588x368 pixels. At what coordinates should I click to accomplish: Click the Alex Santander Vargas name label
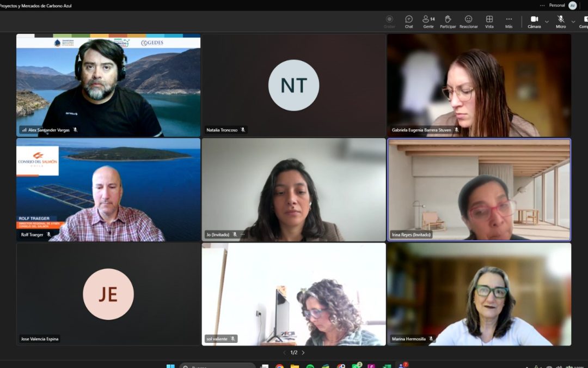(x=49, y=130)
